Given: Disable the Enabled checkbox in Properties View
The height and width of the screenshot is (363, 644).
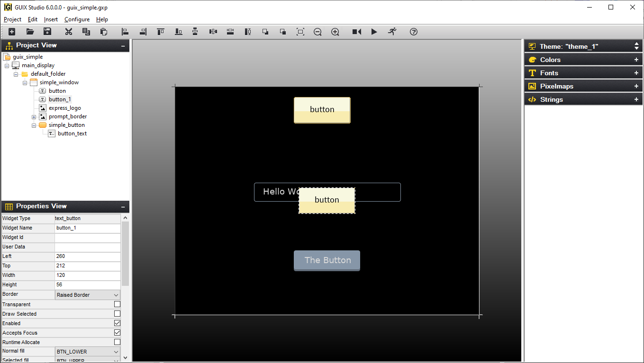Looking at the screenshot, I should [117, 323].
